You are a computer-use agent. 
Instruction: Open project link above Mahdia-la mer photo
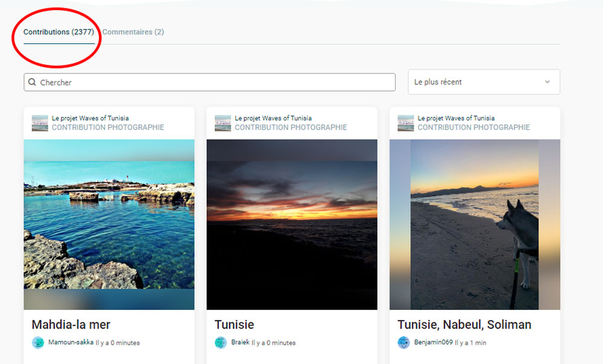(x=90, y=118)
